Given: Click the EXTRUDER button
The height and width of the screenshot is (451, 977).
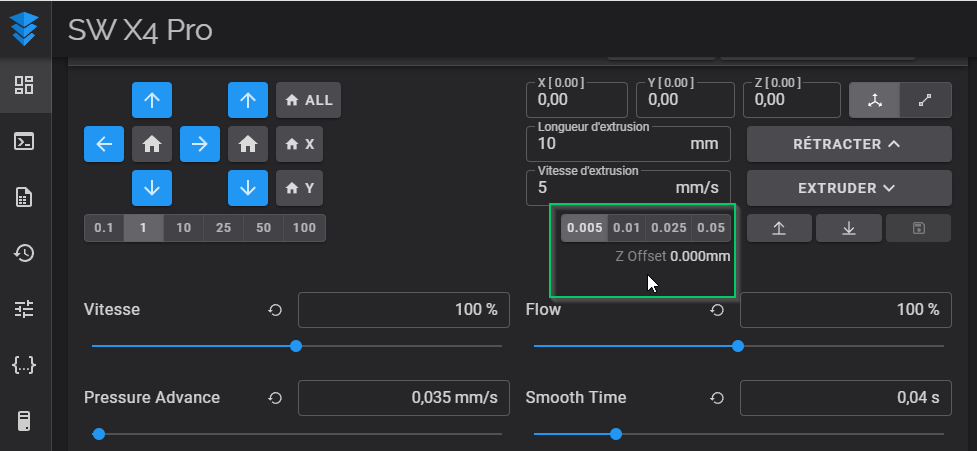Looking at the screenshot, I should 849,188.
